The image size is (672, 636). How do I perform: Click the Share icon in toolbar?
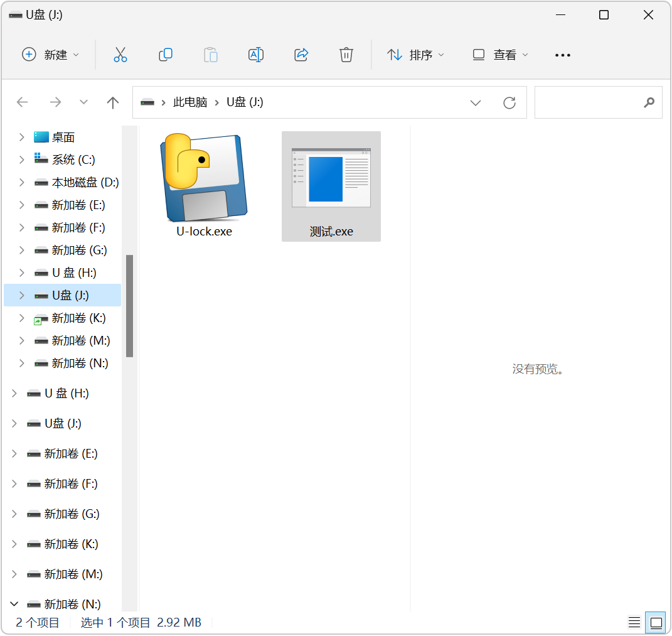[301, 55]
